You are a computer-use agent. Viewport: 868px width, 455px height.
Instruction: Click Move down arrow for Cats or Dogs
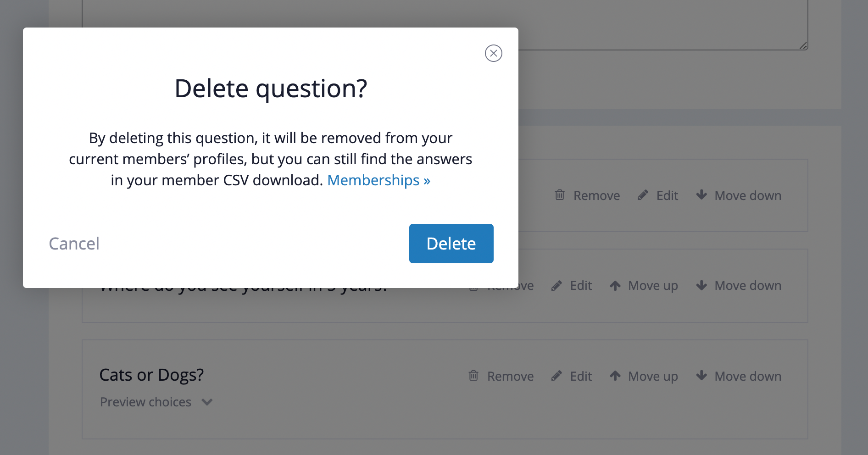[701, 376]
